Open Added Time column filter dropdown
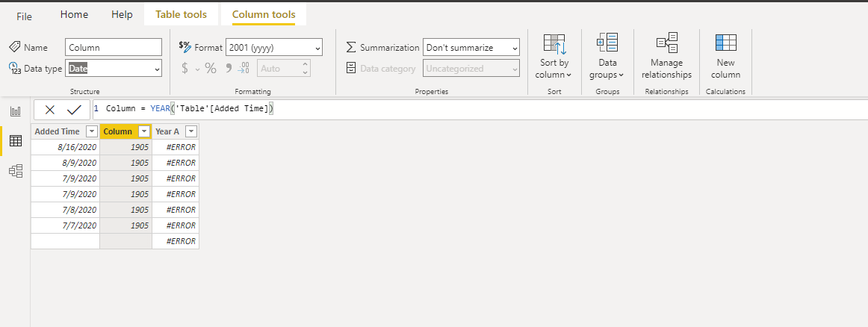Image resolution: width=868 pixels, height=327 pixels. point(91,131)
